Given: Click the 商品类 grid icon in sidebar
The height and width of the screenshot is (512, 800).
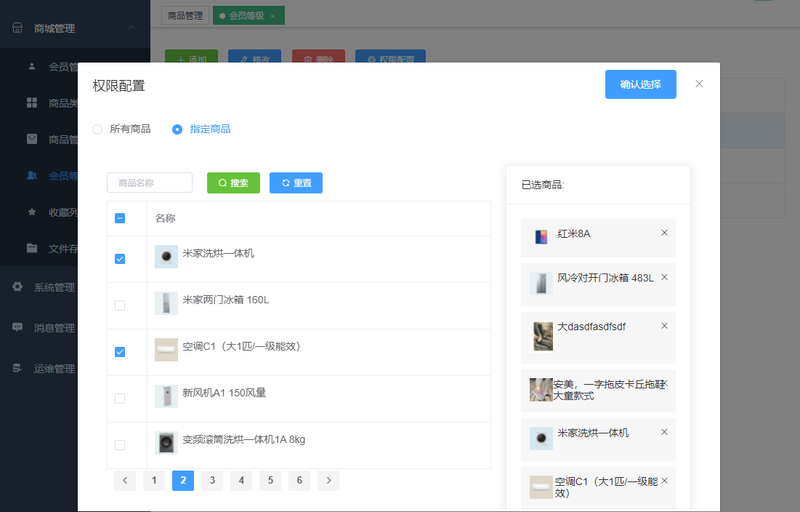Looking at the screenshot, I should click(32, 103).
